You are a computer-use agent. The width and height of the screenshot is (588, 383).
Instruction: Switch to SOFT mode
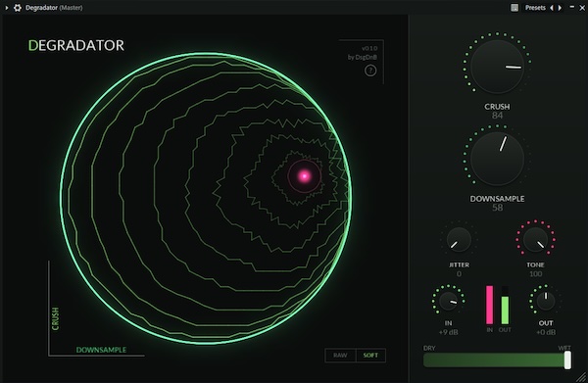point(370,356)
